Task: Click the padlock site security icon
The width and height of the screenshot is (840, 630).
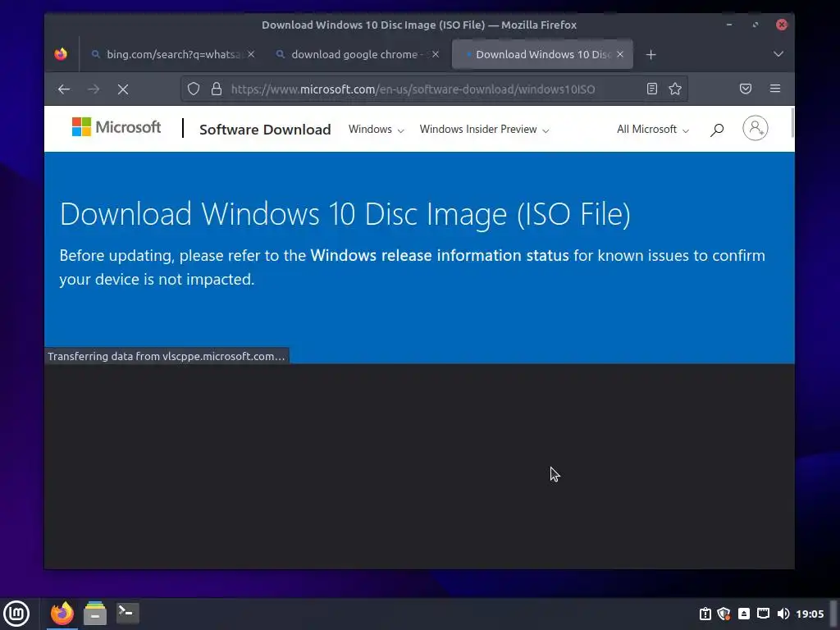Action: point(217,89)
